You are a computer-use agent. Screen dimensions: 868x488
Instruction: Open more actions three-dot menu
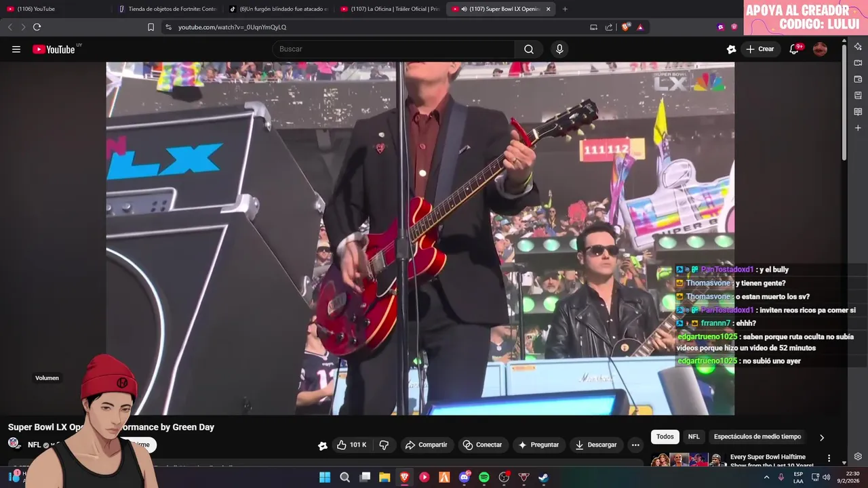[635, 445]
